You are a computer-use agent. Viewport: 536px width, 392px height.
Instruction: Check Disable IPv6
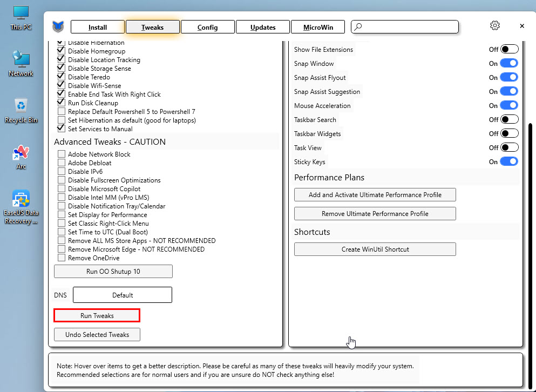pos(61,171)
